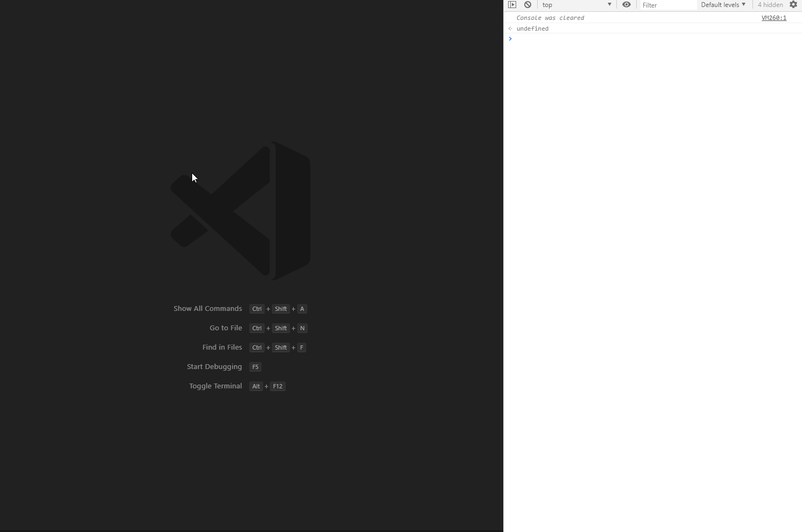Click the A key badge for Show All Commands
Image resolution: width=802 pixels, height=532 pixels.
point(302,309)
